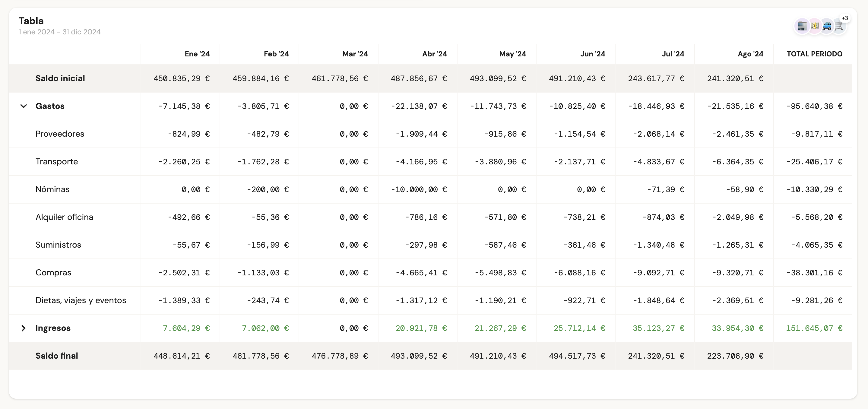868x409 pixels.
Task: Select the Suministros row label
Action: (x=58, y=245)
